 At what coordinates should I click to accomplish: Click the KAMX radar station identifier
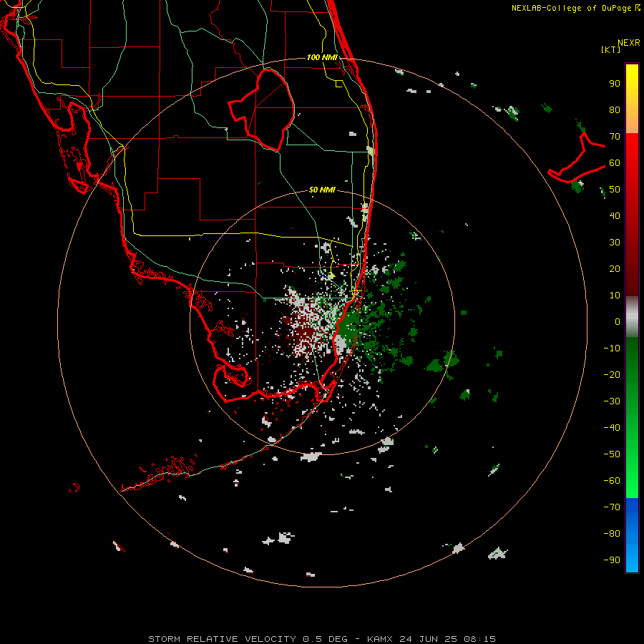tap(381, 639)
